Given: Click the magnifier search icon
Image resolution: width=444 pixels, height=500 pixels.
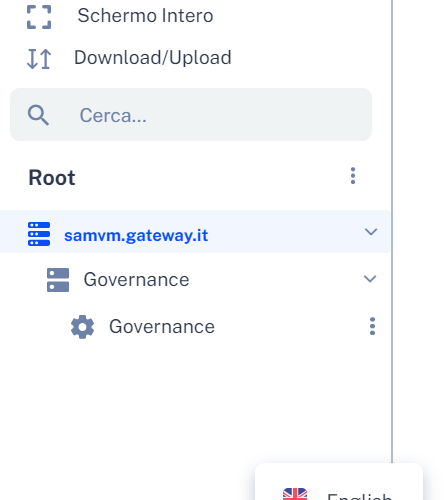Looking at the screenshot, I should [x=38, y=115].
